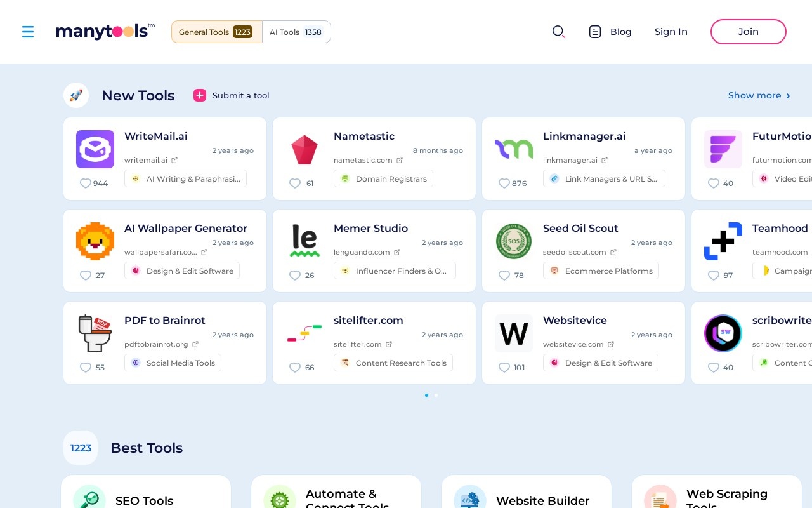Visit the pdftobrainrot.org external link
This screenshot has height=508, width=812.
(162, 344)
